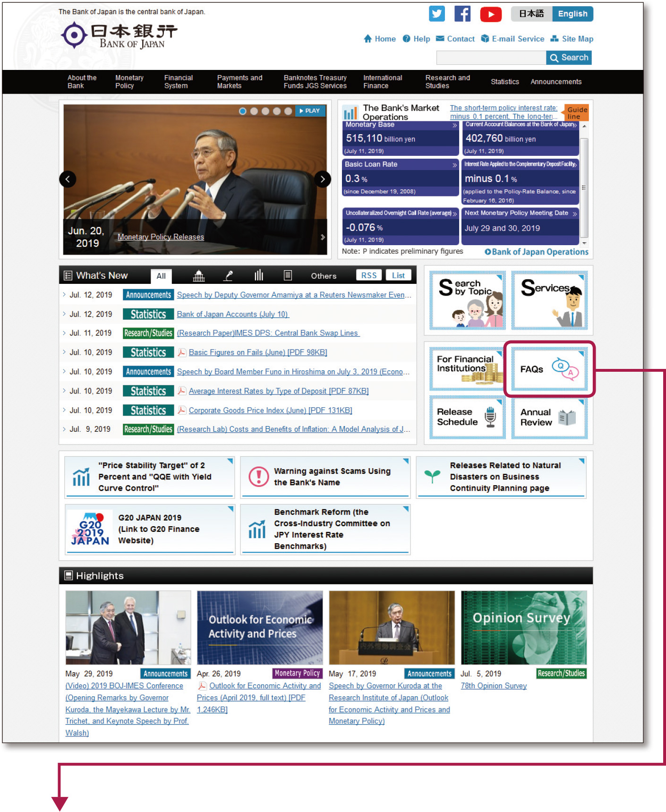Open Monetary Policy menu

(129, 82)
